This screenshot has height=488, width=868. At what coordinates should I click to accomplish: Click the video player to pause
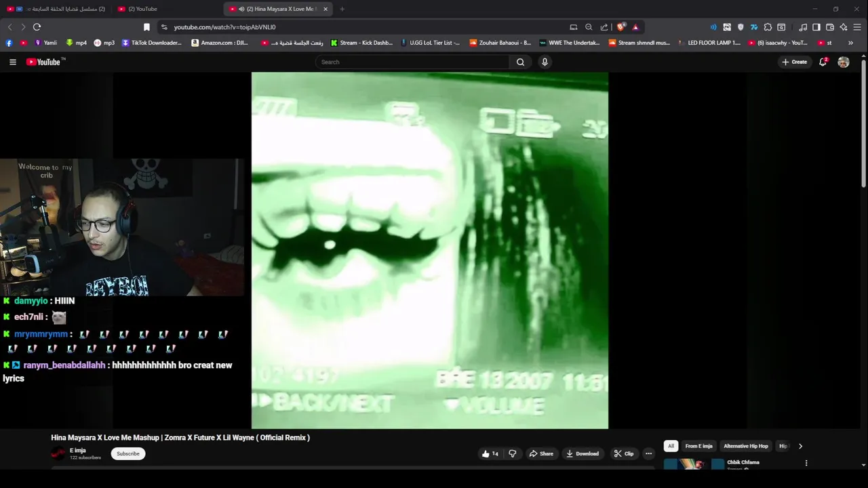(430, 251)
